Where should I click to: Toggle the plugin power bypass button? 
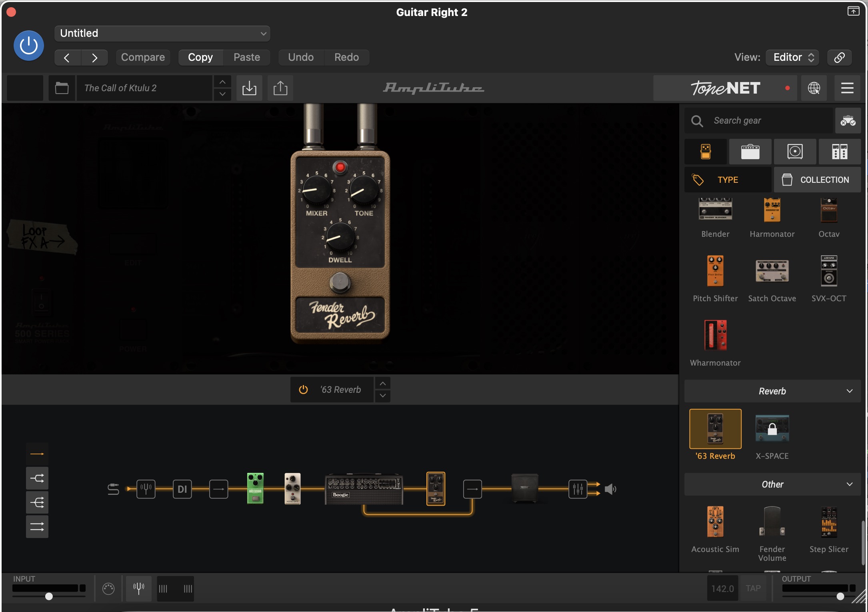pos(29,46)
